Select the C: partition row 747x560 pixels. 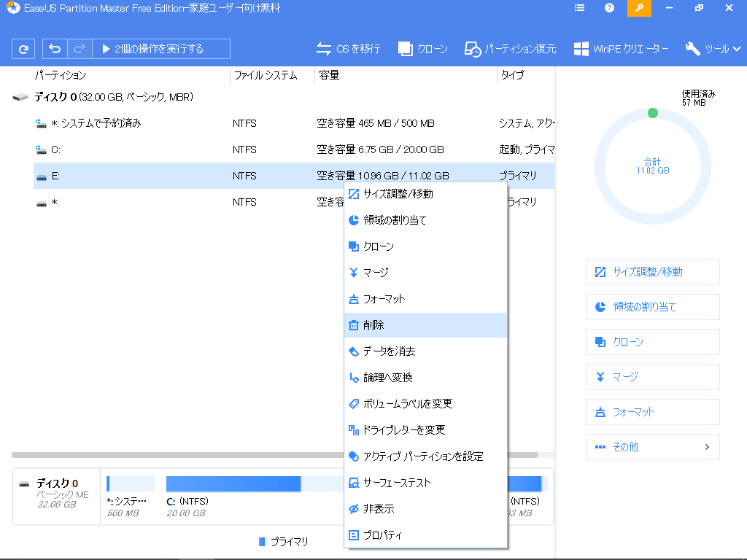point(294,149)
